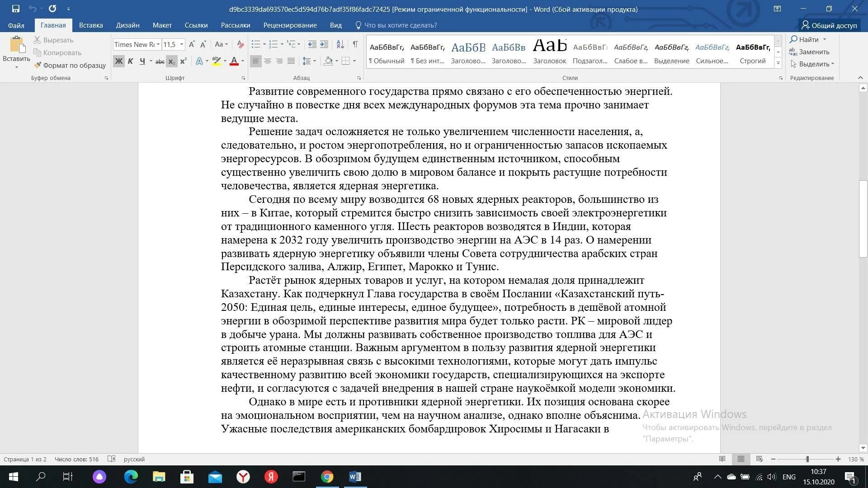The height and width of the screenshot is (488, 868).
Task: Click the Increase Font Size icon
Action: 192,45
